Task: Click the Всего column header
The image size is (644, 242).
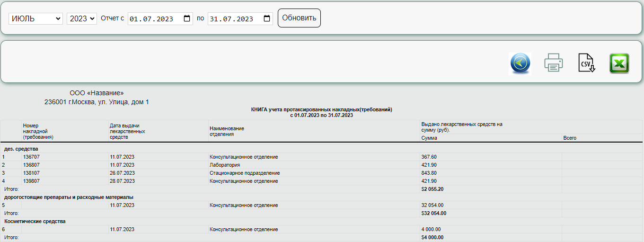Action: click(570, 138)
